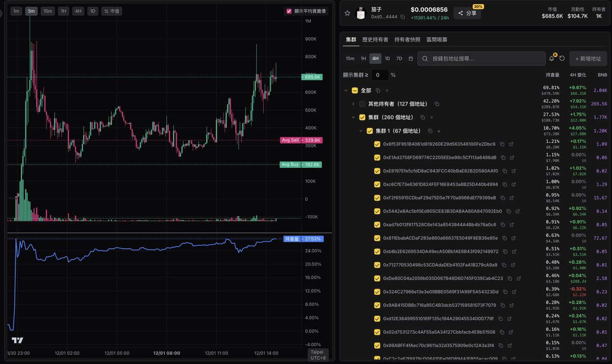Viewport: 612px width, 364px height.
Task: Toggle the 全部 checkbox
Action: pyautogui.click(x=355, y=90)
